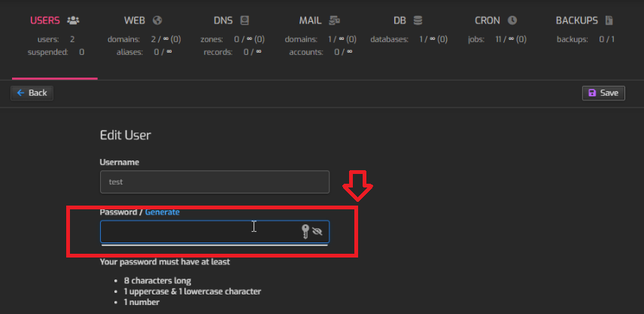Open the WEB tab
This screenshot has height=314, width=644.
click(135, 20)
